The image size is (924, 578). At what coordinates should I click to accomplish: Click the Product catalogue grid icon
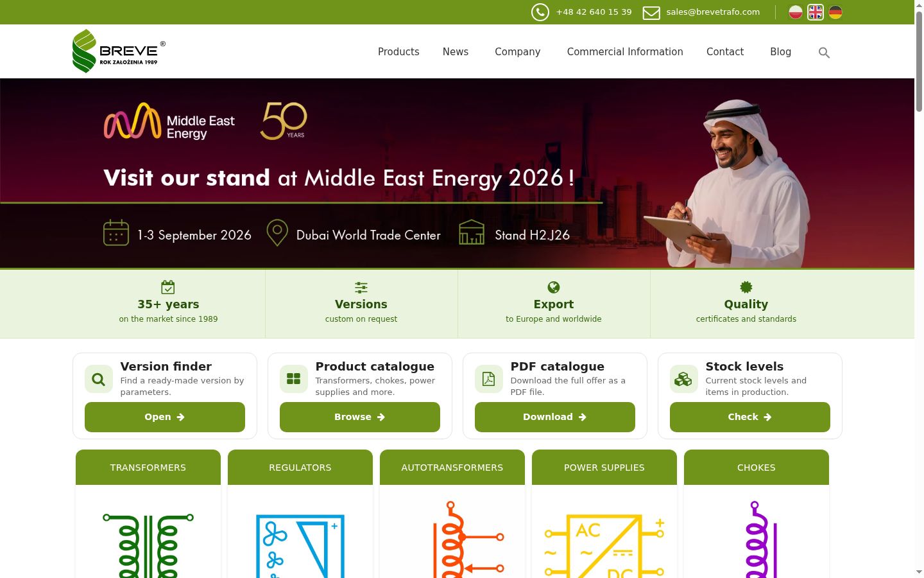click(294, 379)
